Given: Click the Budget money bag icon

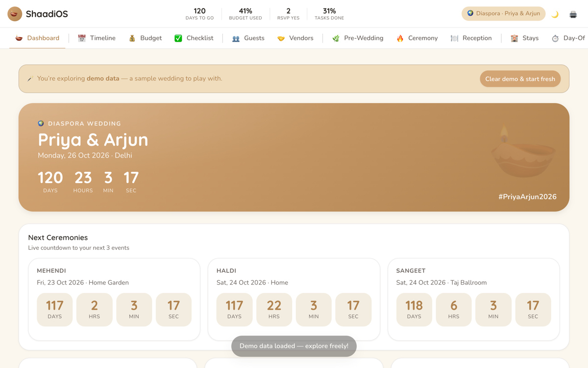Looking at the screenshot, I should (x=132, y=38).
